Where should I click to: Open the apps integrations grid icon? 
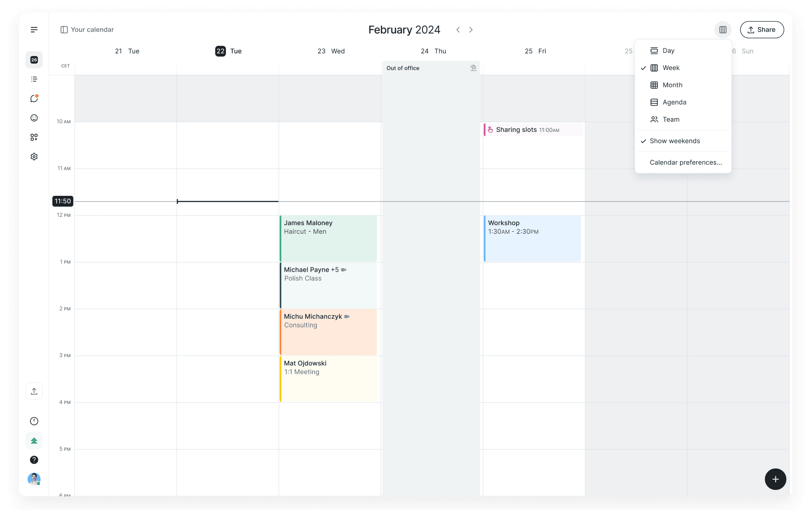[34, 137]
